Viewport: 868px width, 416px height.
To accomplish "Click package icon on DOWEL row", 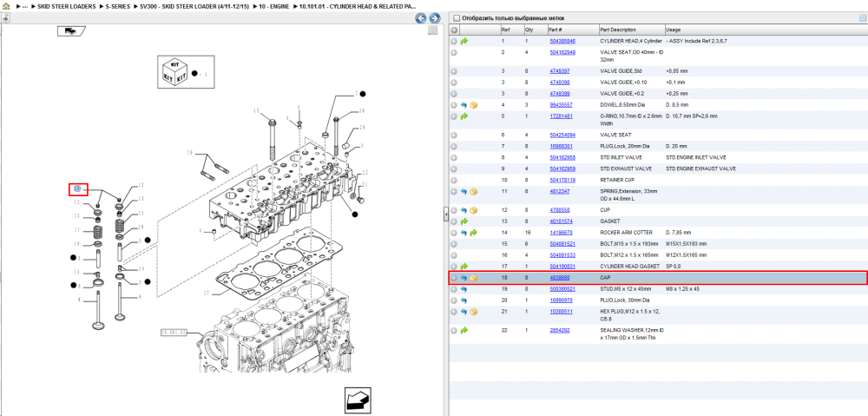I will pos(473,105).
